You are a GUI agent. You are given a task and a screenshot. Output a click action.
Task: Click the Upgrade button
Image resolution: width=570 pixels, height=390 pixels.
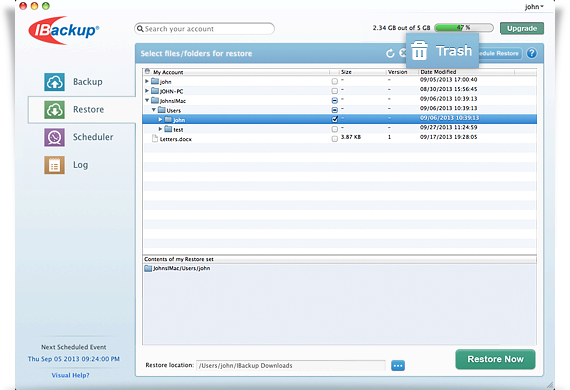click(522, 28)
